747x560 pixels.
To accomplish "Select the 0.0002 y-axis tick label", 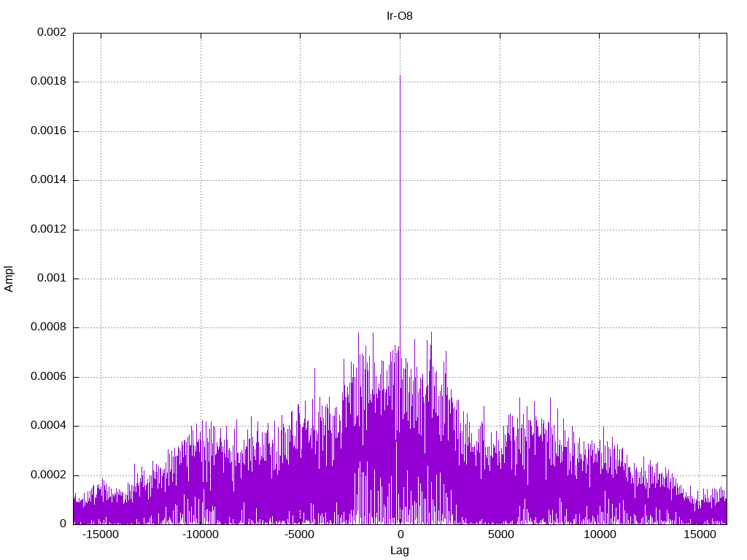I will pyautogui.click(x=48, y=475).
